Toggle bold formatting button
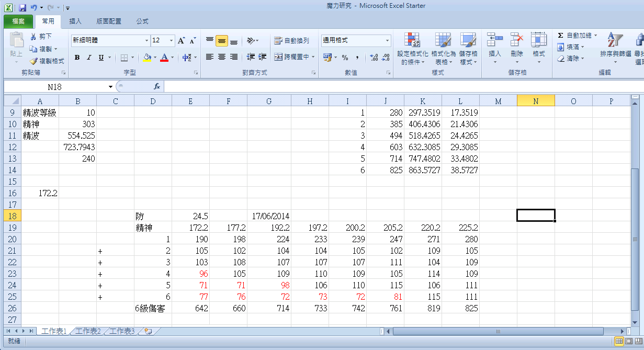Screen dimensions: 644x350 [77, 57]
